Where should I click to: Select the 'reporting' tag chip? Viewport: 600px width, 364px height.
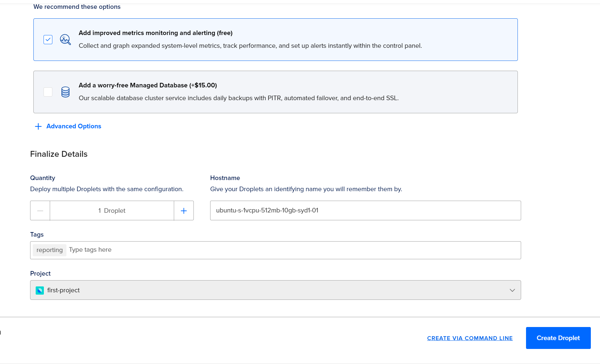point(49,250)
